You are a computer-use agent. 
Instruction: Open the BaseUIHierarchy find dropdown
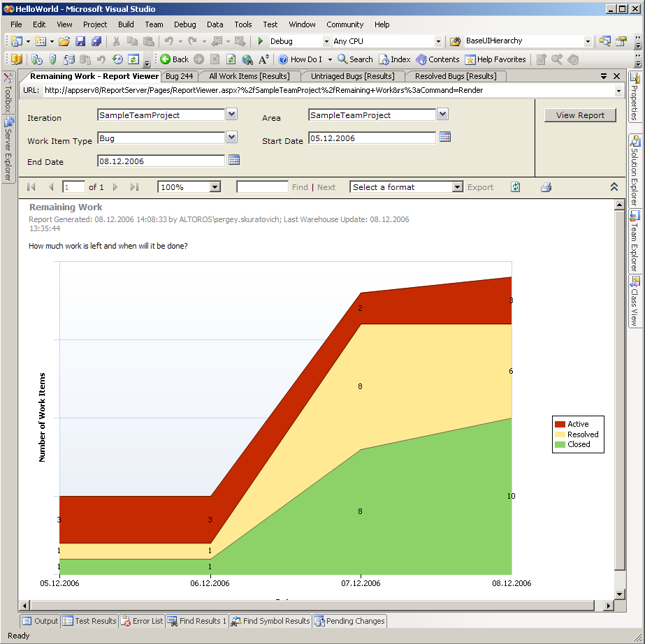point(588,41)
